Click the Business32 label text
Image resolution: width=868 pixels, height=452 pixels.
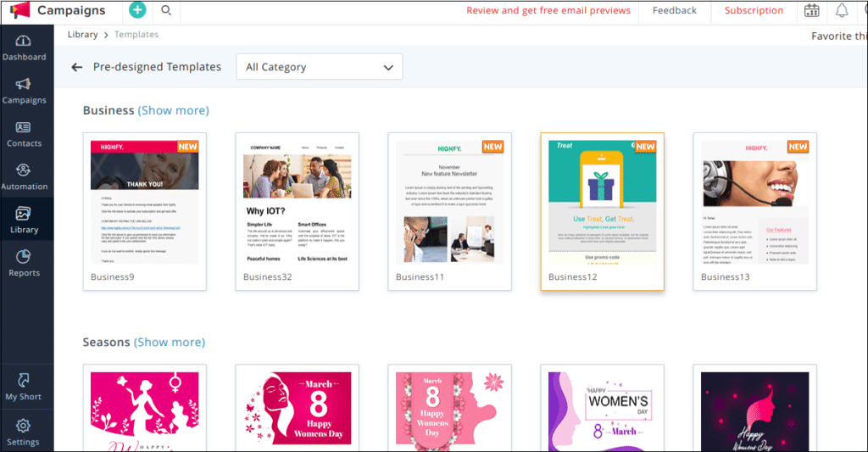point(267,277)
